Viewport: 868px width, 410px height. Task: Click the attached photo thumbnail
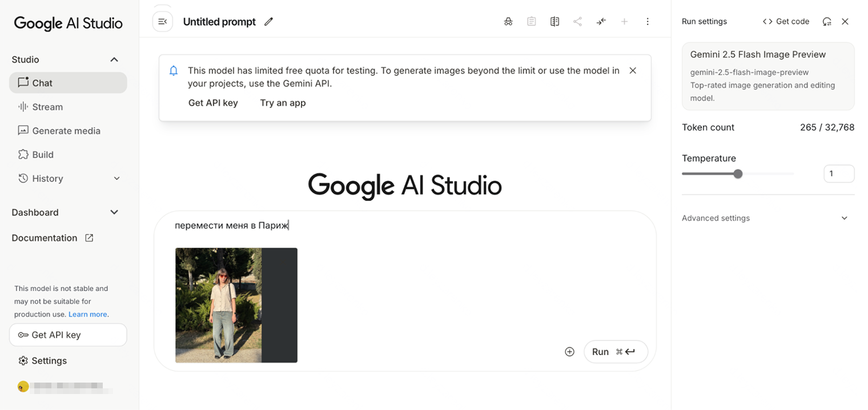click(x=236, y=305)
